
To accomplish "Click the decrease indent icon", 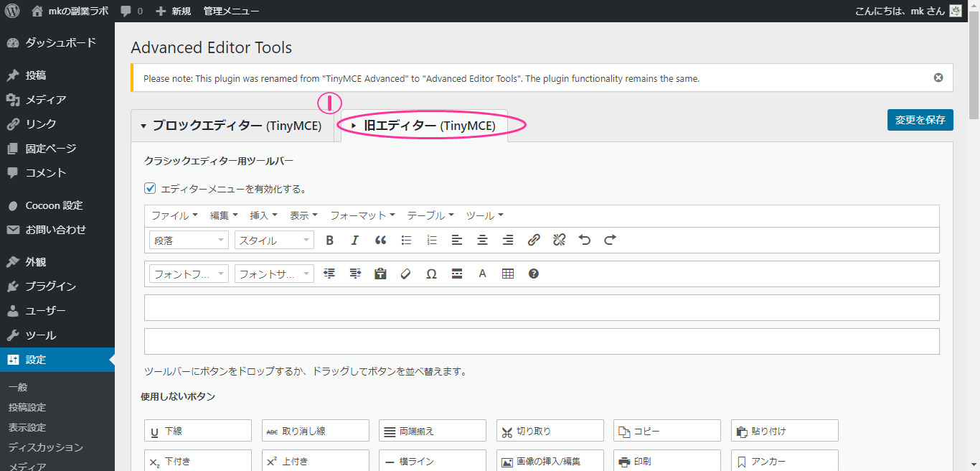I will pyautogui.click(x=329, y=274).
